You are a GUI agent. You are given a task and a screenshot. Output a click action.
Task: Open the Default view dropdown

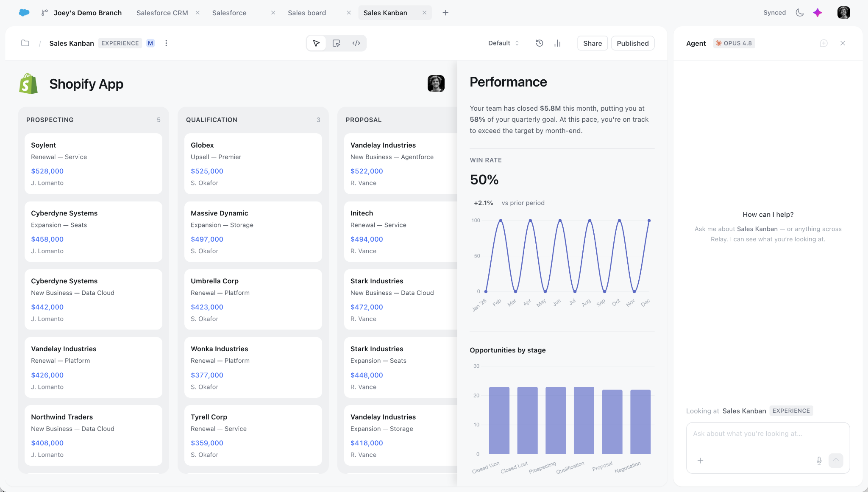pyautogui.click(x=504, y=43)
